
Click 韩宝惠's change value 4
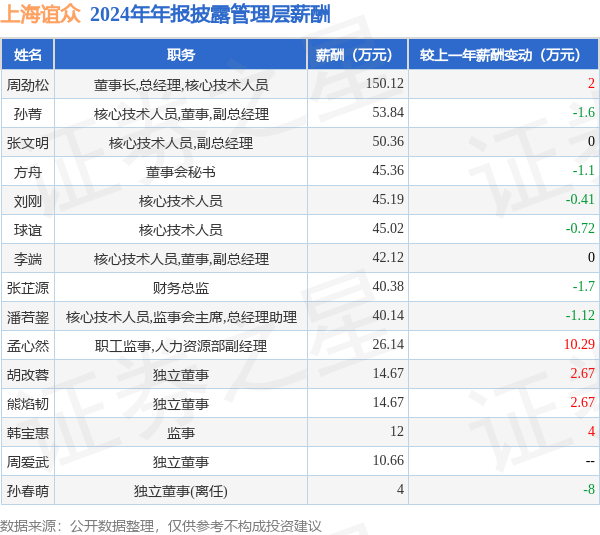pyautogui.click(x=591, y=432)
